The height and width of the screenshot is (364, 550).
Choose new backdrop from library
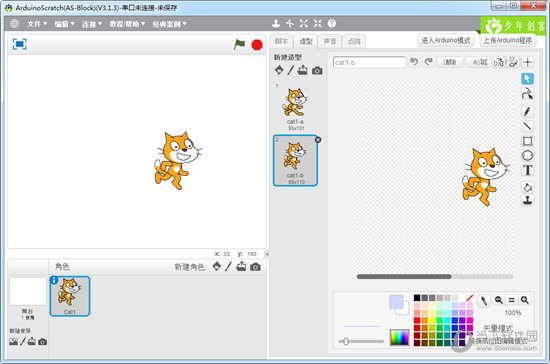(x=13, y=342)
